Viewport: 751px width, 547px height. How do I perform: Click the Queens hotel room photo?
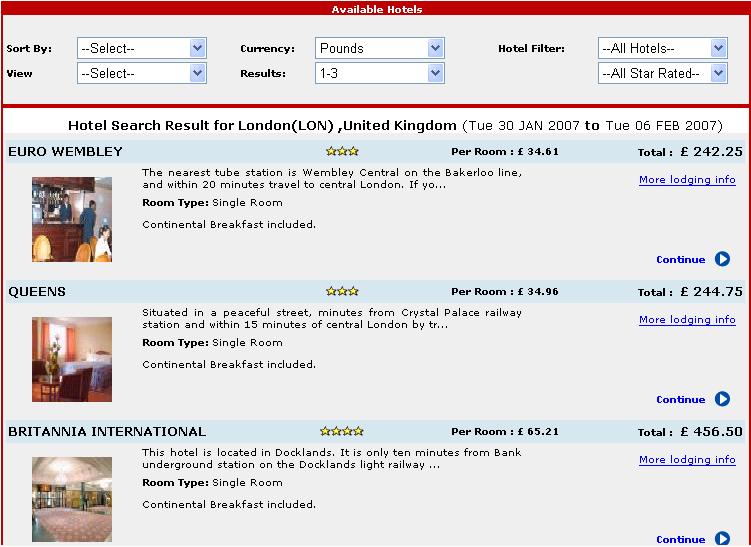[72, 359]
